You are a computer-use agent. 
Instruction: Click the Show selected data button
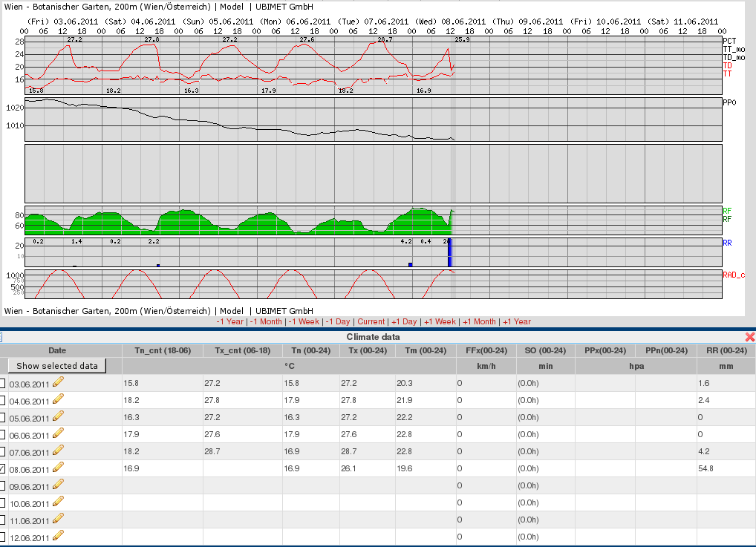[57, 366]
